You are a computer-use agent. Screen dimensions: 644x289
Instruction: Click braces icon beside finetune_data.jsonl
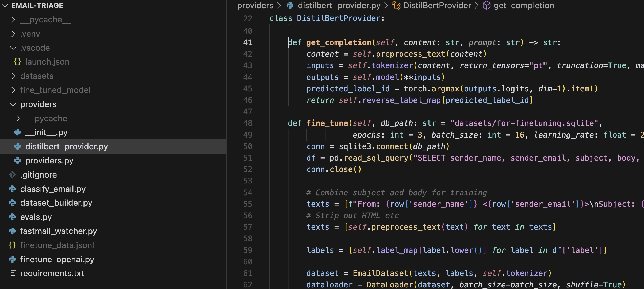point(12,245)
